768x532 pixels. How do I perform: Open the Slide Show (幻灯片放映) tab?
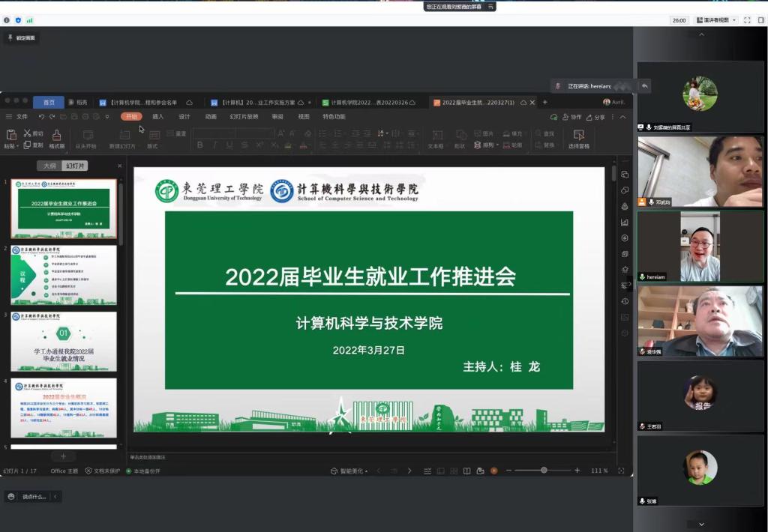point(244,117)
